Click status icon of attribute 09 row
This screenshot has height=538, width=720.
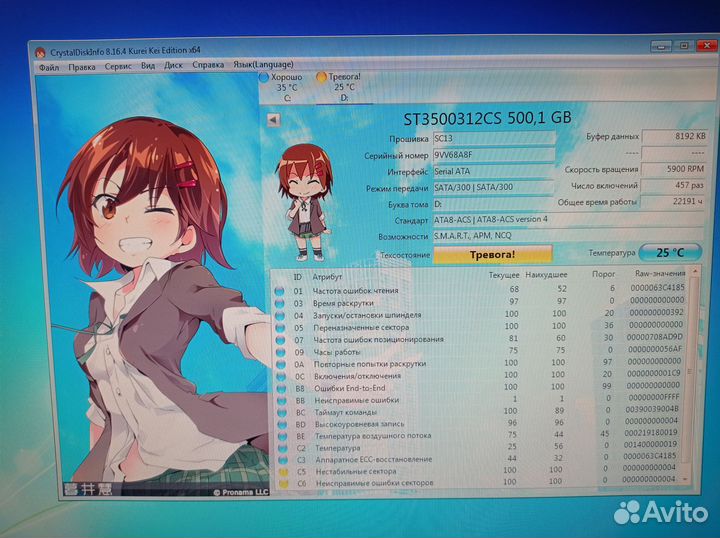coord(280,353)
